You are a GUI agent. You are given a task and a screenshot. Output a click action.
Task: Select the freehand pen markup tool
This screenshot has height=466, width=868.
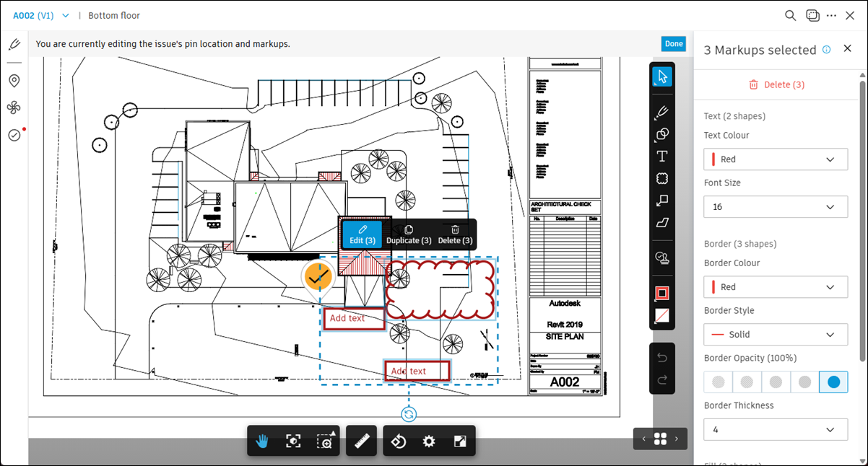coord(661,111)
